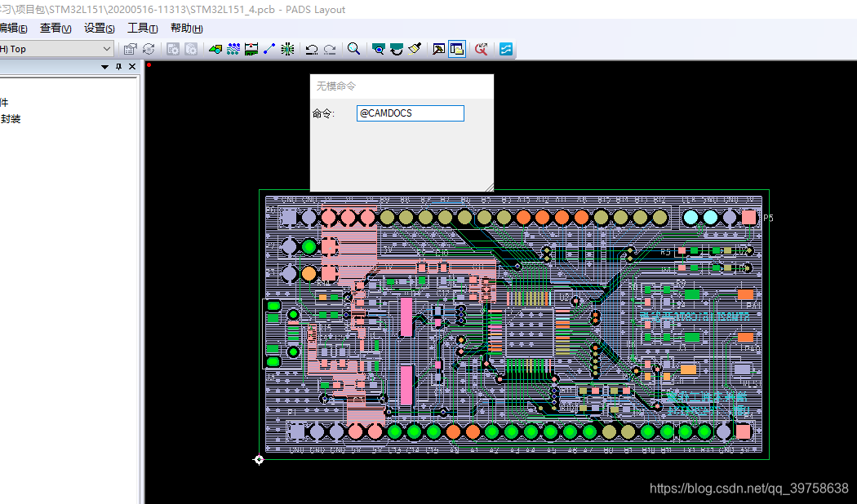Click the red magnifier search icon

(x=481, y=49)
